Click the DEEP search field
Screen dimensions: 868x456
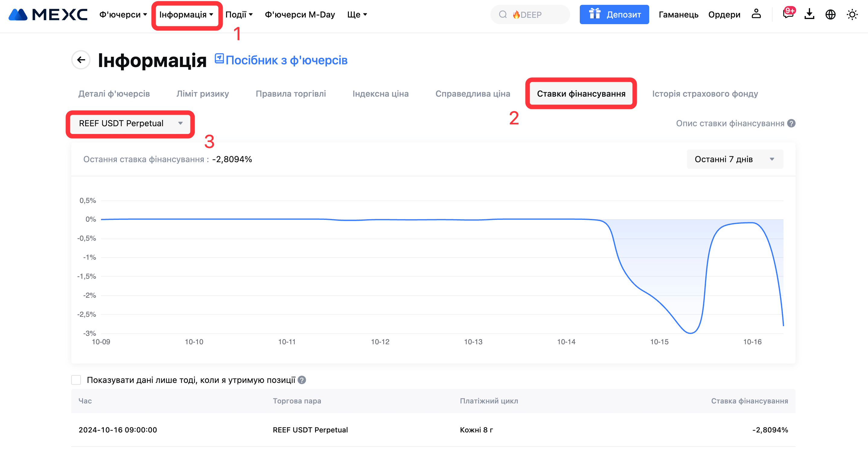(531, 14)
